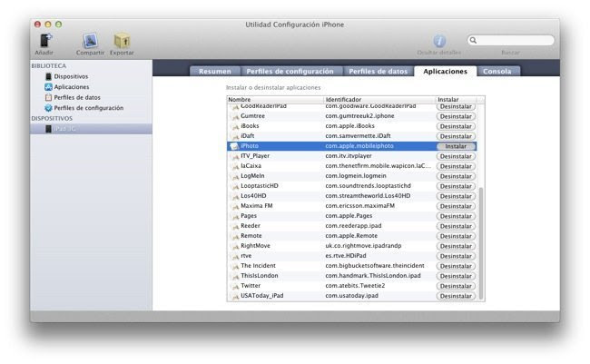Click the app icon beside iDaft

pos(235,136)
